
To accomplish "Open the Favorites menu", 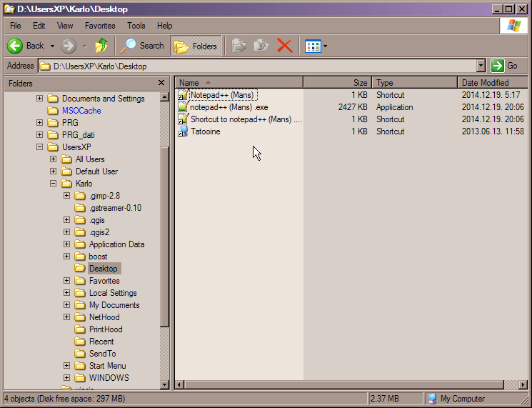I will coord(100,26).
